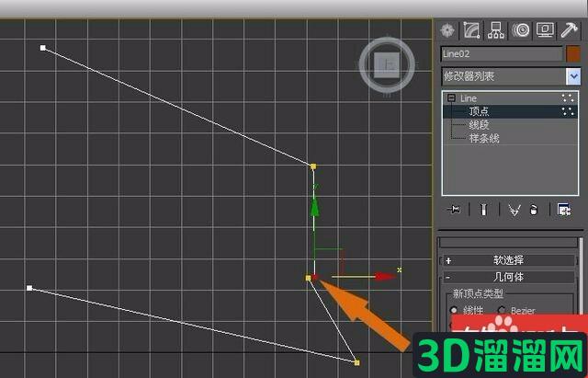Viewport: 588px width, 378px height.
Task: Click the Pin Stack icon
Action: pos(454,210)
